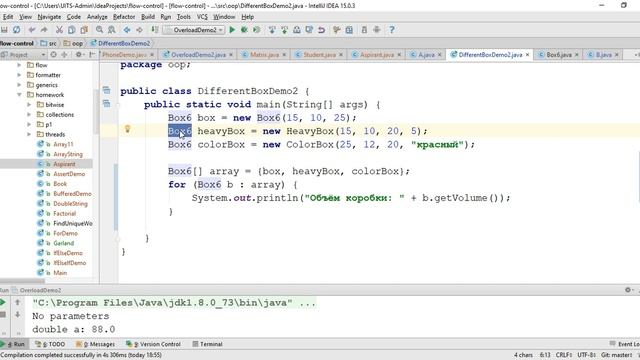Click the Synchronize refresh icon in toolbar
The height and width of the screenshot is (360, 640).
[x=16, y=30]
